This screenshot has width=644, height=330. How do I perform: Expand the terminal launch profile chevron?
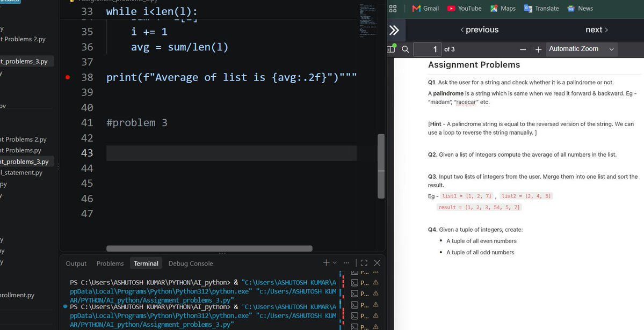click(x=334, y=263)
